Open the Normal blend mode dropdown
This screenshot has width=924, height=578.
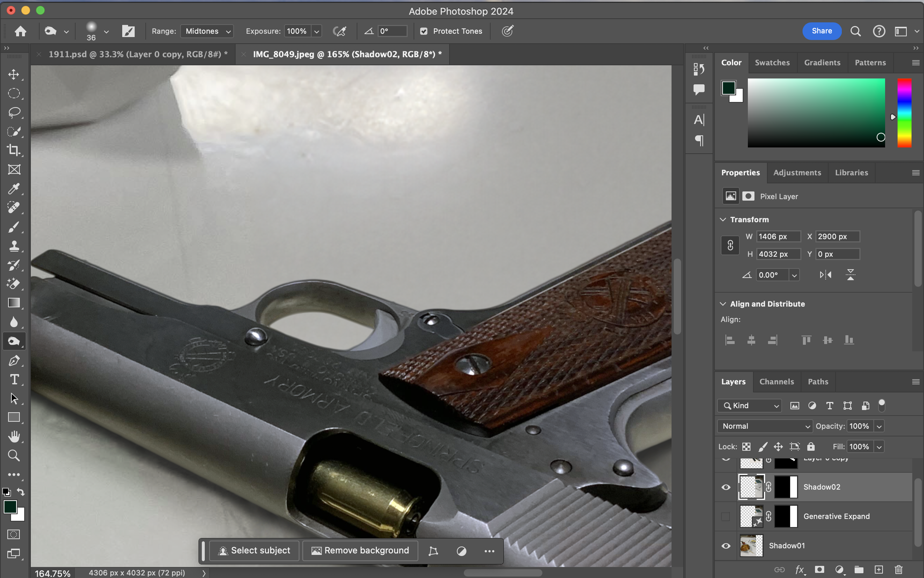pyautogui.click(x=764, y=426)
